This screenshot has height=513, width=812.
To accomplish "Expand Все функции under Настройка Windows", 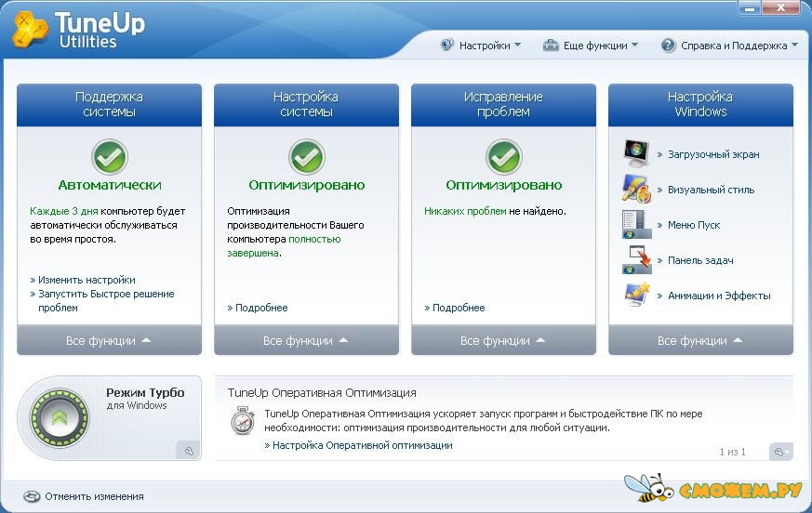I will [700, 340].
